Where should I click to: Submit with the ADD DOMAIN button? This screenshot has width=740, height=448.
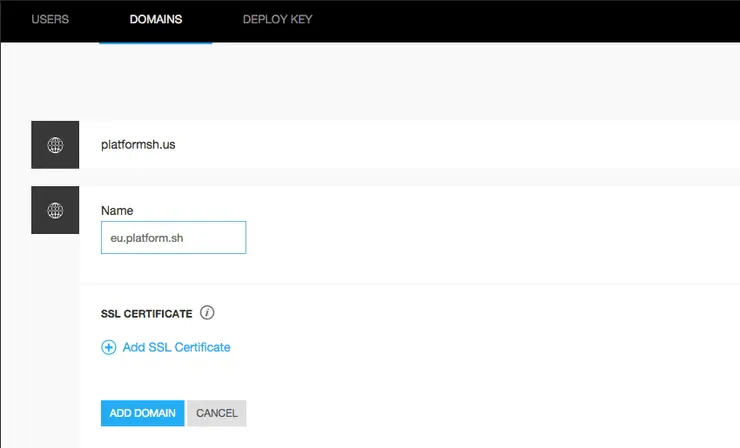(x=143, y=413)
